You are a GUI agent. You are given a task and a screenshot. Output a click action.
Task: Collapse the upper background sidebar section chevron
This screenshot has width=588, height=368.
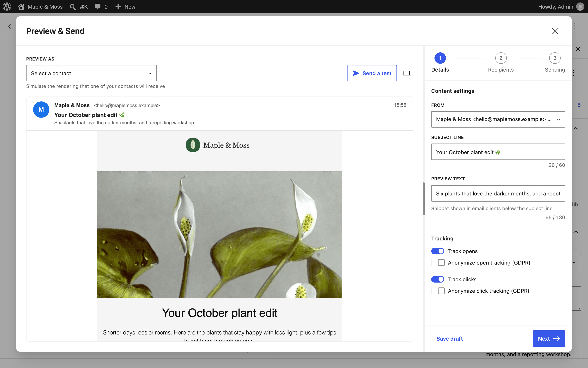click(576, 128)
